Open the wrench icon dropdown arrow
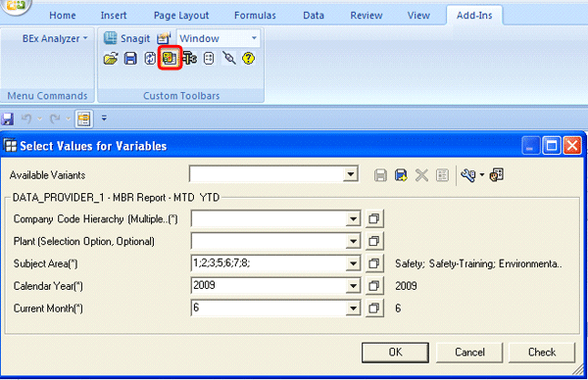Image resolution: width=588 pixels, height=380 pixels. coord(482,175)
